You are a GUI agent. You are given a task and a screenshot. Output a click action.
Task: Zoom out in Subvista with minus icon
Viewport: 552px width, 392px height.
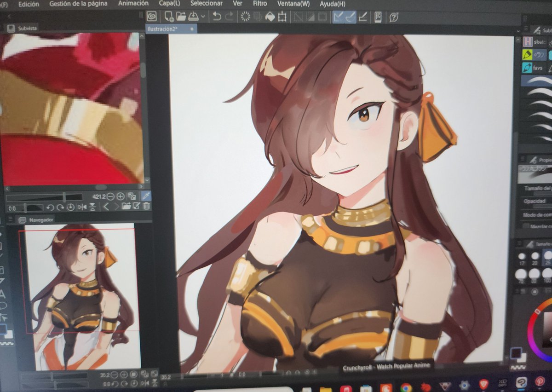click(x=110, y=197)
